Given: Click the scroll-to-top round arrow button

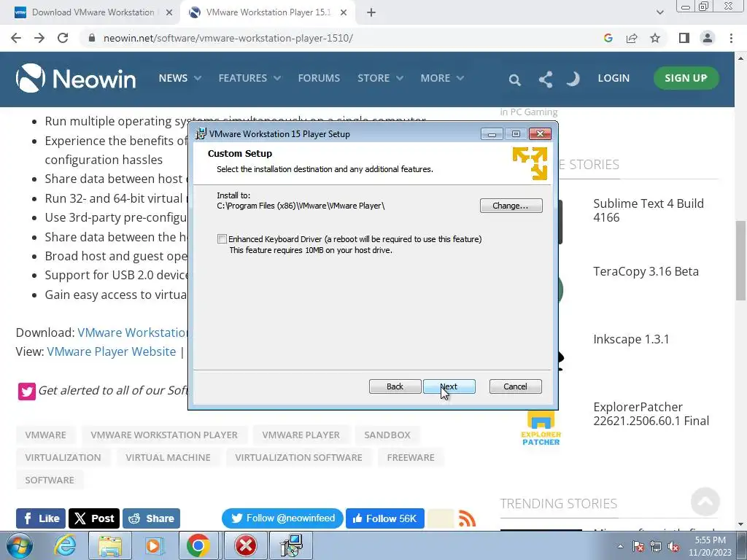Looking at the screenshot, I should click(705, 502).
